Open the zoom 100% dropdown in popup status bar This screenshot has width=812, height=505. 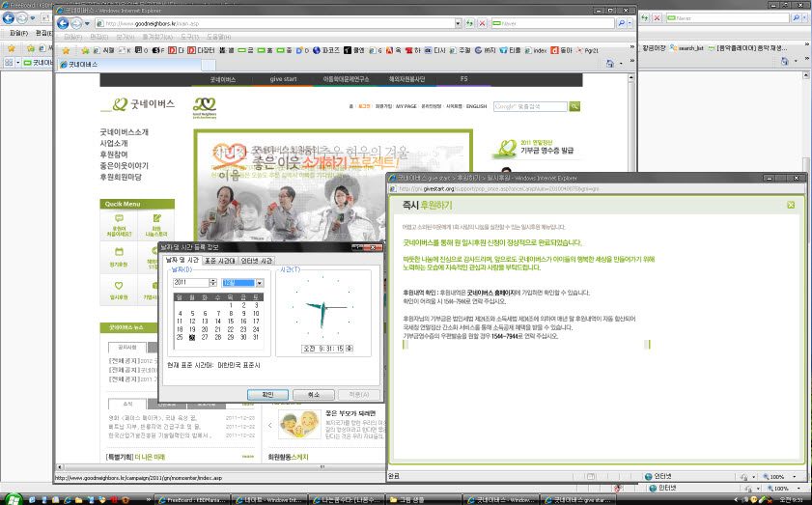(795, 476)
